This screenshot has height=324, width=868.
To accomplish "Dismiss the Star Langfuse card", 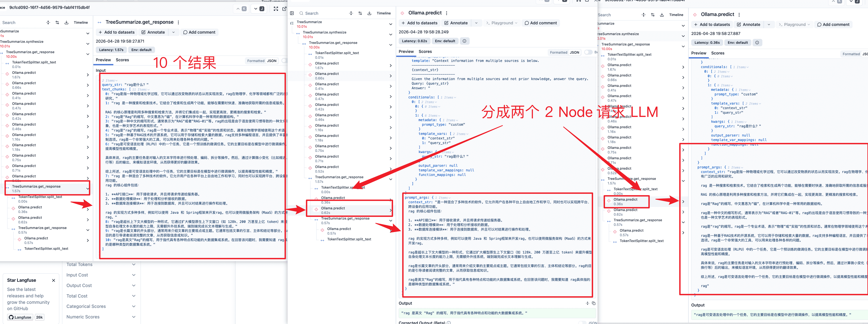I will click(53, 280).
